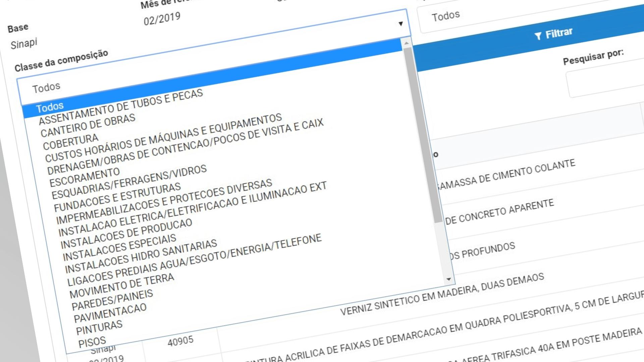Select FUNDACOES E ESTRUTURAS
644x362 pixels.
point(117,197)
